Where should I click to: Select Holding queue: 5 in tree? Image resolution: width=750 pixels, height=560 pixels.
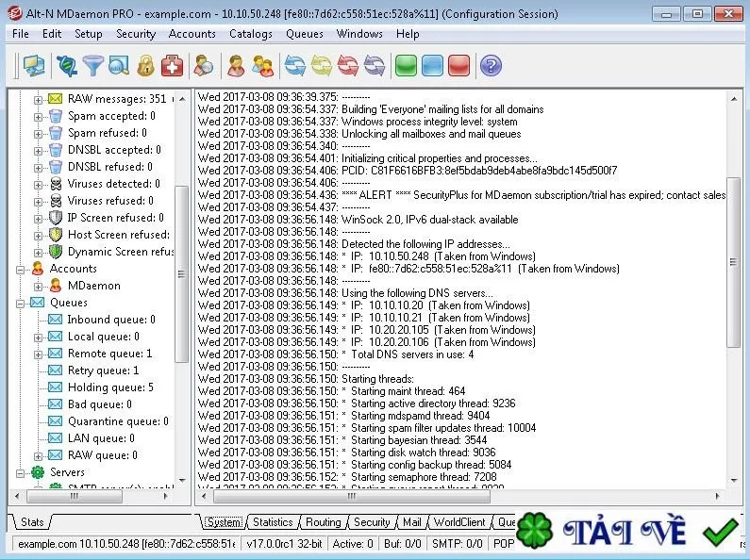[110, 387]
